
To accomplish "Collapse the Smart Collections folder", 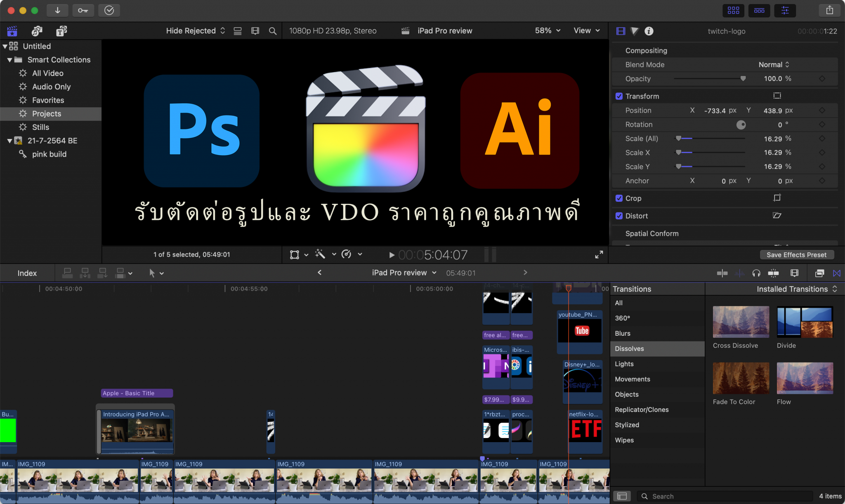I will click(9, 60).
